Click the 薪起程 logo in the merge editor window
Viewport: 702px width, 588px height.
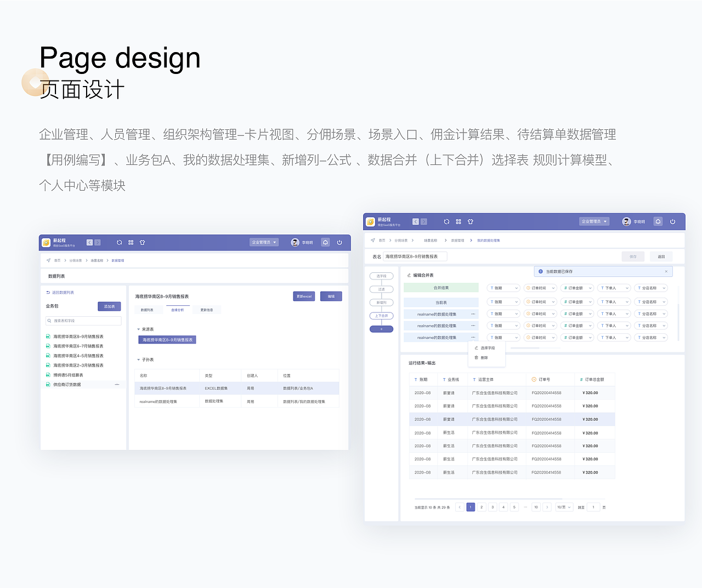pyautogui.click(x=371, y=221)
